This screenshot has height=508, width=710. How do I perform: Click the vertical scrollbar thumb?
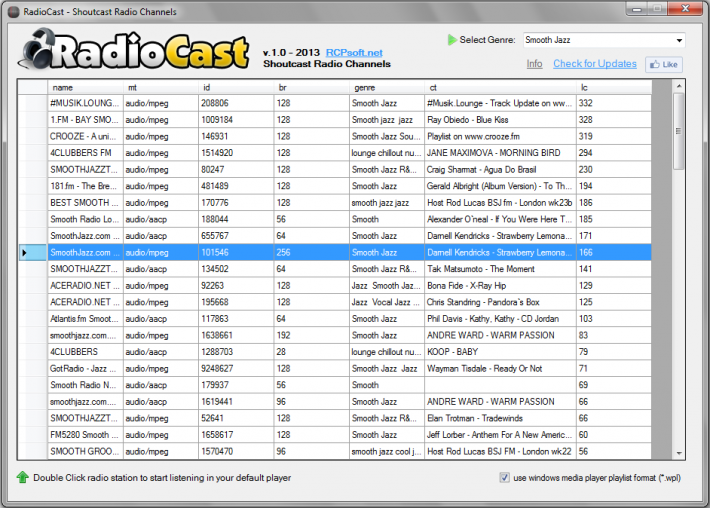click(x=678, y=131)
